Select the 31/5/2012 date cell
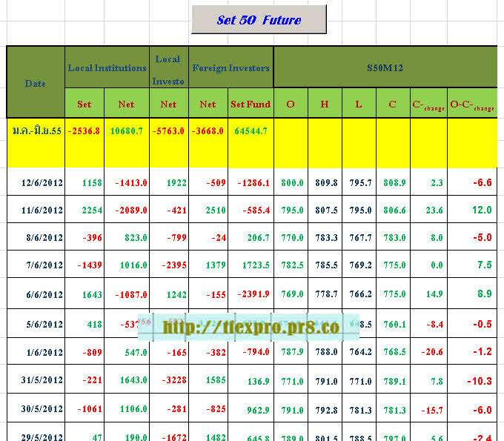The image size is (504, 441). tap(36, 381)
